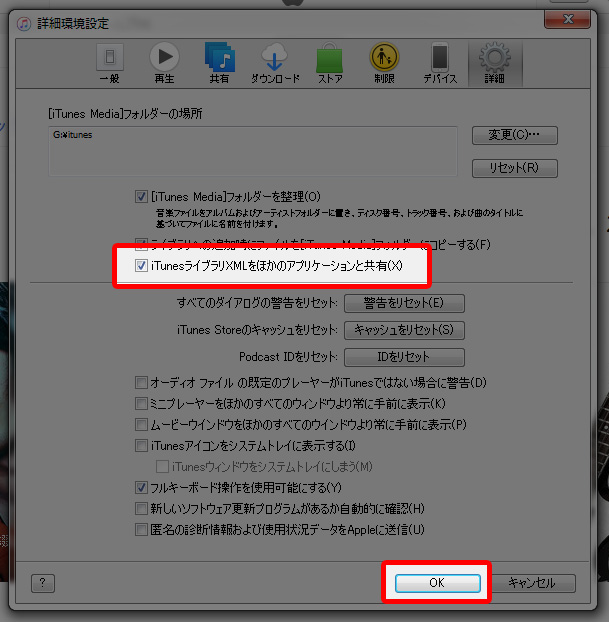Enable iTunesアイコンをシステムトレイに表示 checkbox
Screen dimensions: 609x622
[141, 446]
